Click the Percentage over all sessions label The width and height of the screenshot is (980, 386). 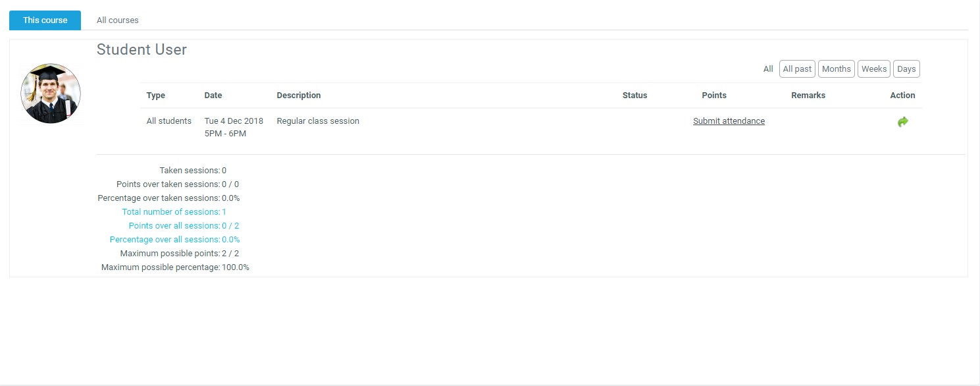click(x=165, y=240)
